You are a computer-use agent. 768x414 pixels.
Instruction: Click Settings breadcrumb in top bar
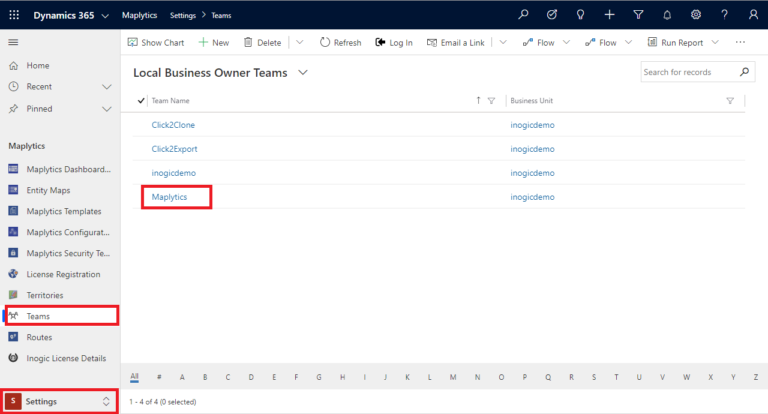click(183, 15)
